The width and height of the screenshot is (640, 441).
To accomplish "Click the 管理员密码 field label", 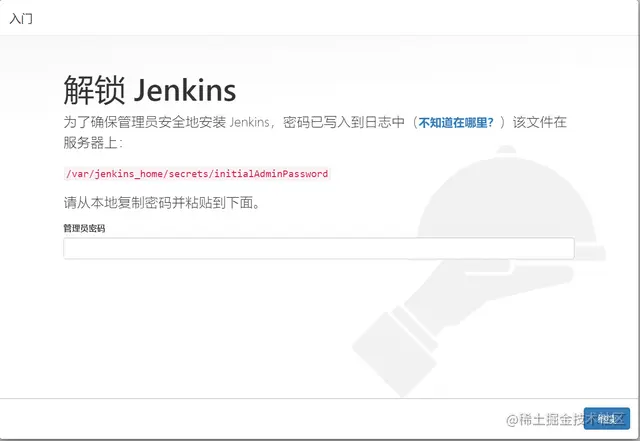I will 84,228.
